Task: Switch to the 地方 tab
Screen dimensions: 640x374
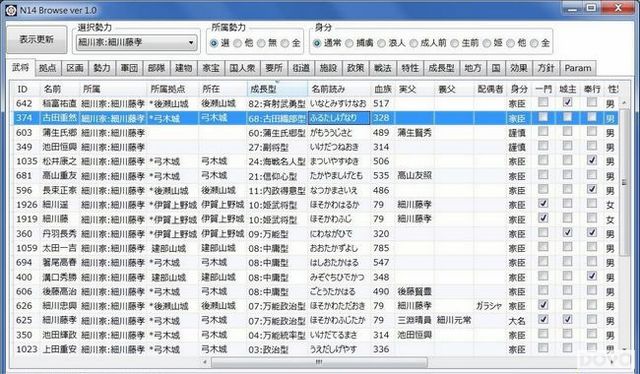Action: (473, 68)
